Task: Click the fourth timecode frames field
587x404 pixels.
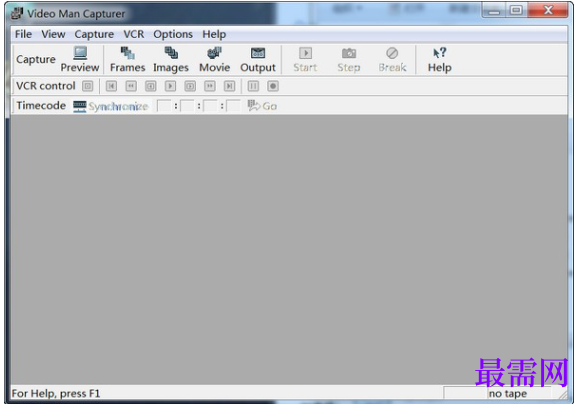Action: pos(234,106)
